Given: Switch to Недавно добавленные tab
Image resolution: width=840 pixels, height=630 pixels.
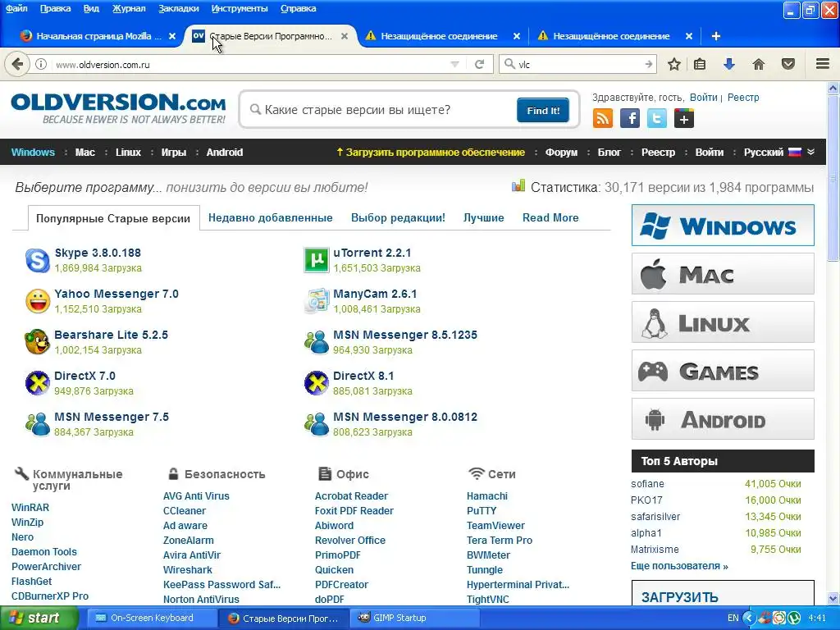Looking at the screenshot, I should 271,218.
